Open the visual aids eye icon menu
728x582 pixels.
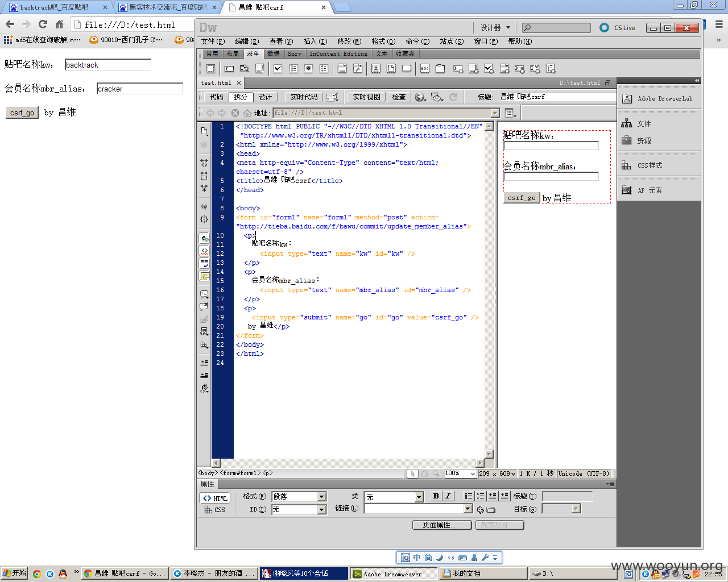(x=437, y=97)
